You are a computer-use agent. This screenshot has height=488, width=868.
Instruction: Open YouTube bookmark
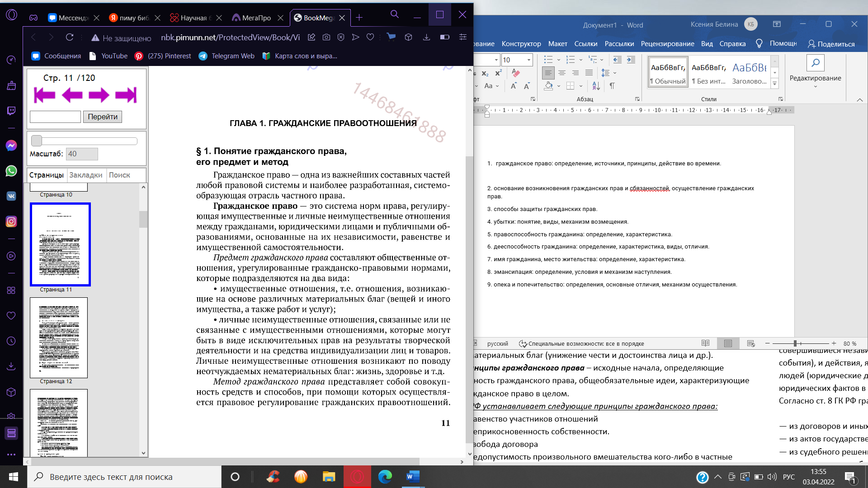pyautogui.click(x=108, y=56)
